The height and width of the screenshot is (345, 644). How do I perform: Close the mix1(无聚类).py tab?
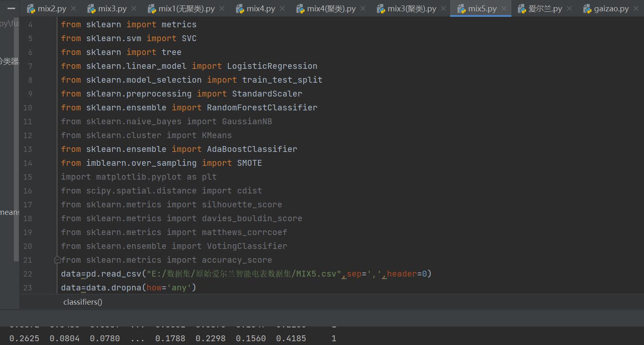(222, 8)
